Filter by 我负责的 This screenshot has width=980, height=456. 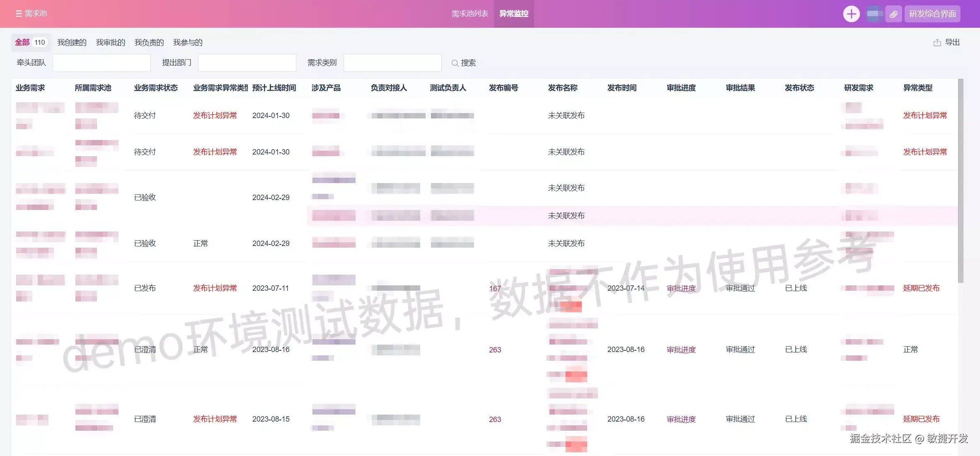tap(149, 42)
